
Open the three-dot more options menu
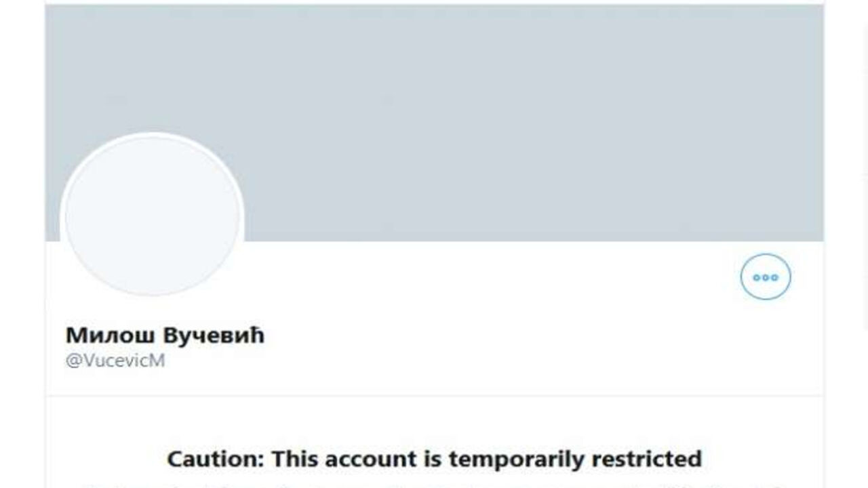coord(766,277)
